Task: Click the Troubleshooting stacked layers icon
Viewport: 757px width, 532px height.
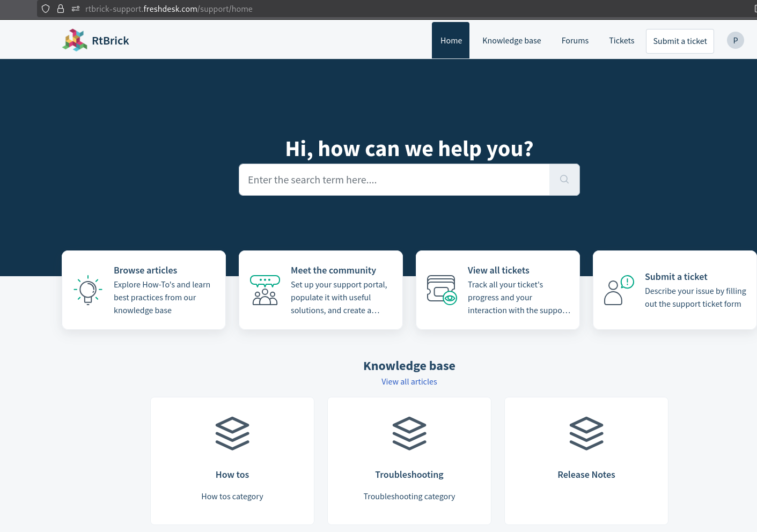Action: click(409, 433)
